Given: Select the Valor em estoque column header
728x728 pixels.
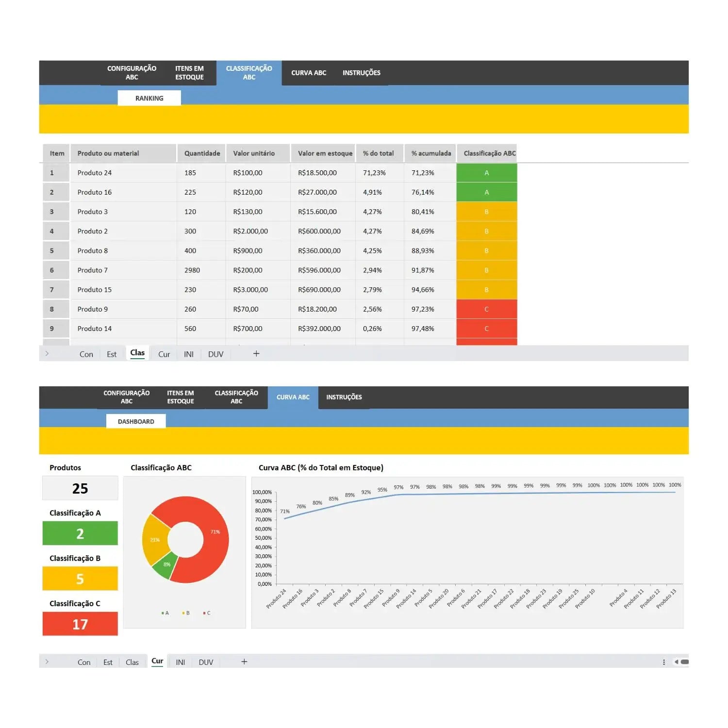Looking at the screenshot, I should [325, 153].
